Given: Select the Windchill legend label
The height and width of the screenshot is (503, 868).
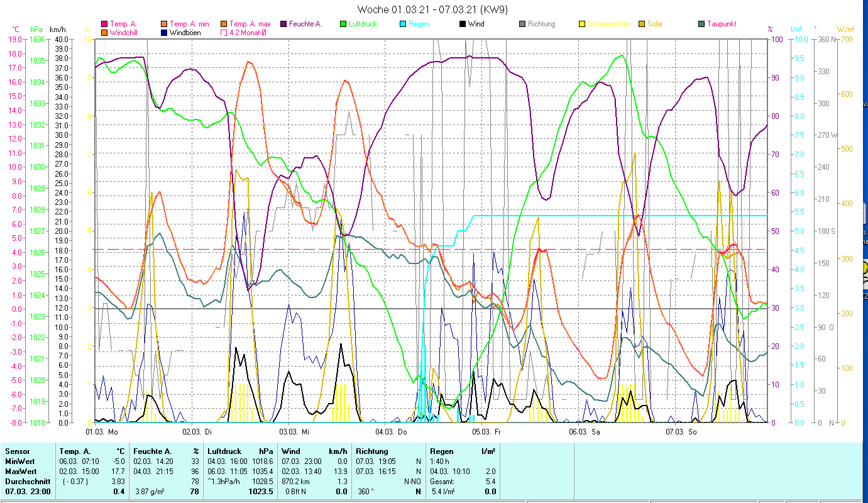Looking at the screenshot, I should (x=124, y=32).
